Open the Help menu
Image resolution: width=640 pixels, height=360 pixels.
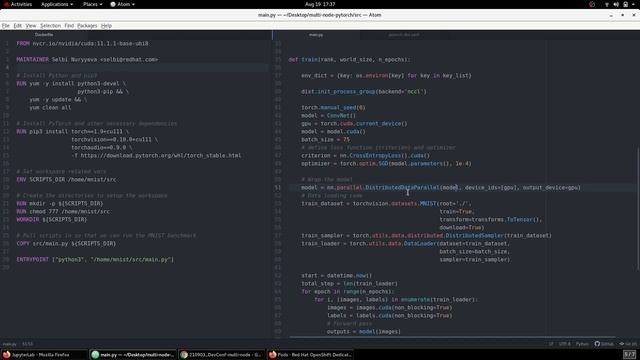click(x=106, y=26)
